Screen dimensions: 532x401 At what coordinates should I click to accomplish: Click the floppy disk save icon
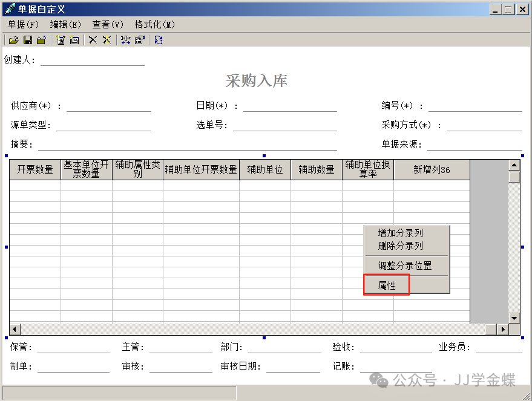point(27,40)
